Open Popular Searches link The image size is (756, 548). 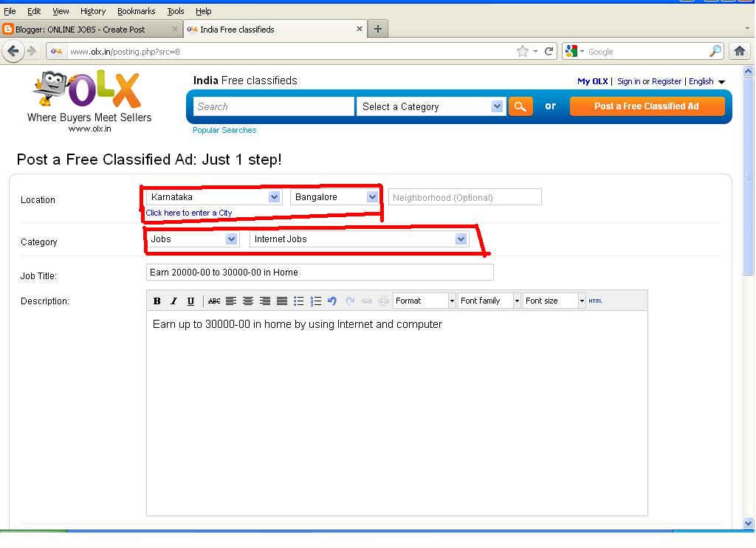(x=224, y=130)
